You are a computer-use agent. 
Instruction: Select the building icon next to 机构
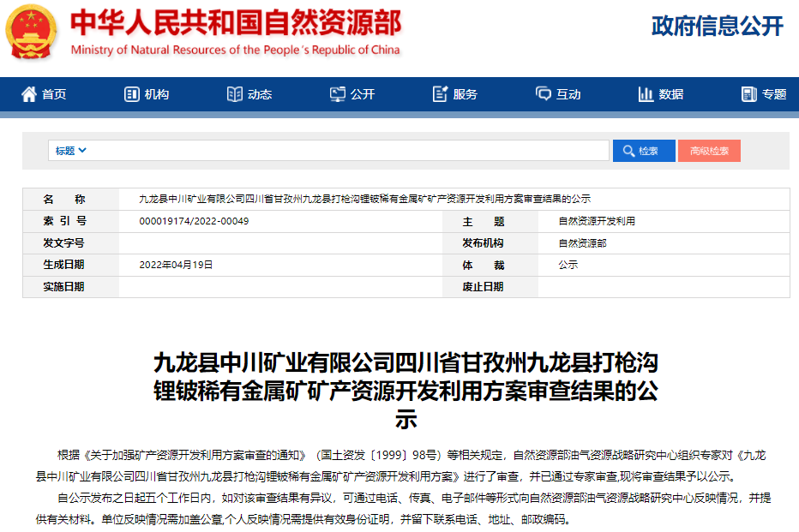click(131, 95)
